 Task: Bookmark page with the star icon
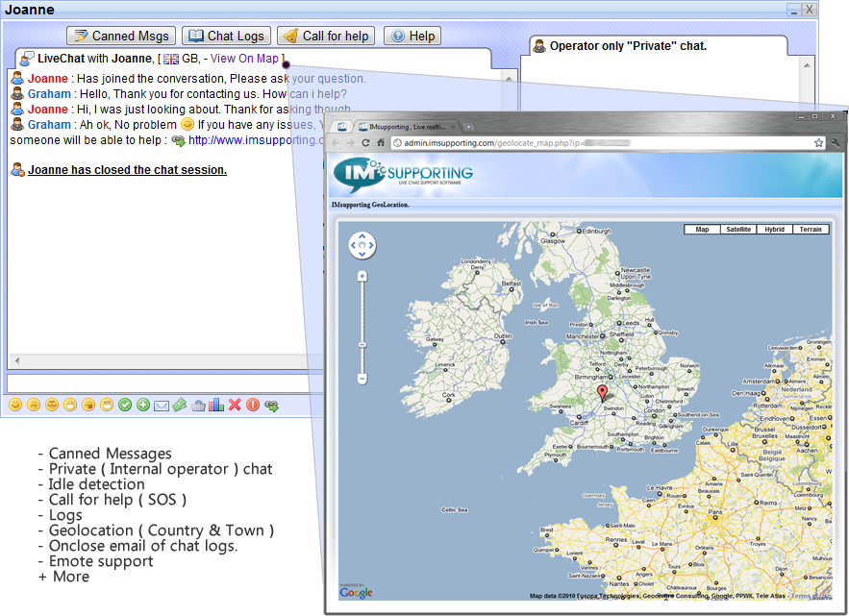click(818, 143)
